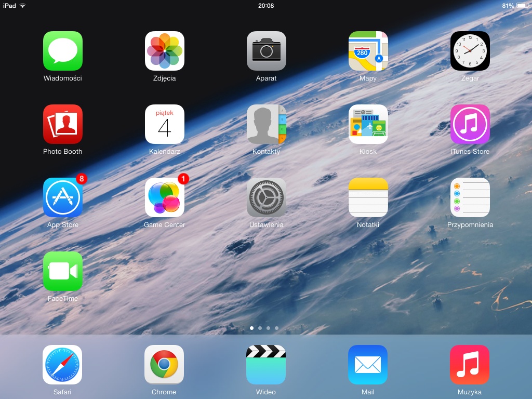Open the Zdjęcia photos app
This screenshot has width=532, height=399.
tap(165, 51)
